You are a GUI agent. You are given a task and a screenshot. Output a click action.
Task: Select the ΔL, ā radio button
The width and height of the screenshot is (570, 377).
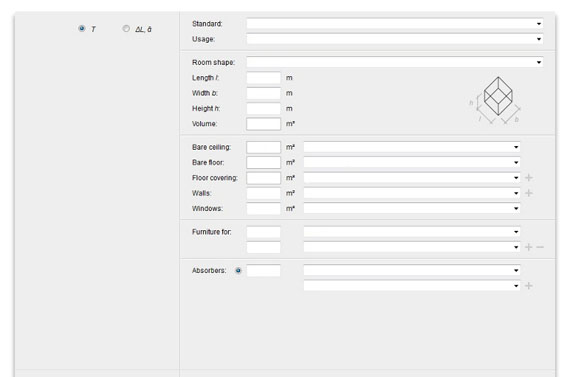[126, 28]
